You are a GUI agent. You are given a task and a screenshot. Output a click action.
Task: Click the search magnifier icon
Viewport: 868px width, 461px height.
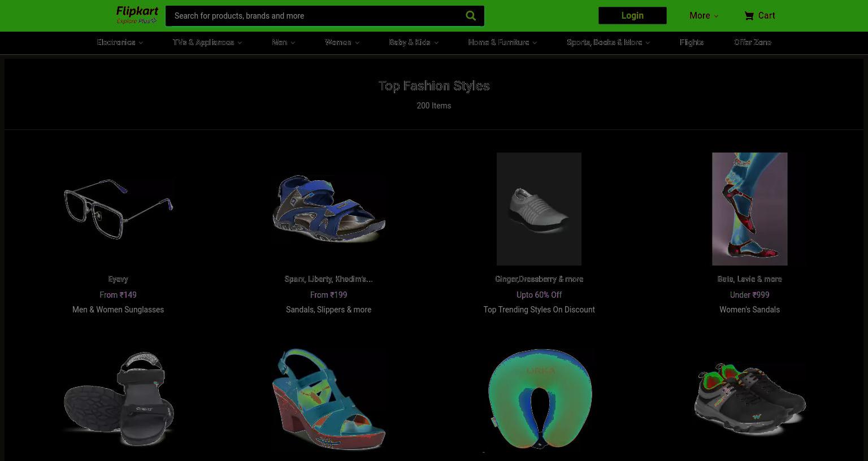(471, 16)
